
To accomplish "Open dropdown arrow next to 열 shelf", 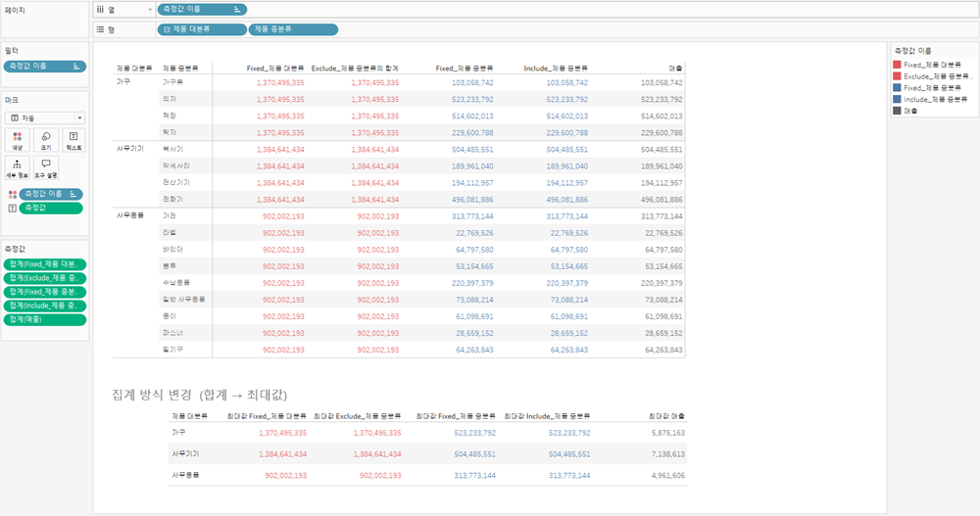I will click(x=150, y=10).
